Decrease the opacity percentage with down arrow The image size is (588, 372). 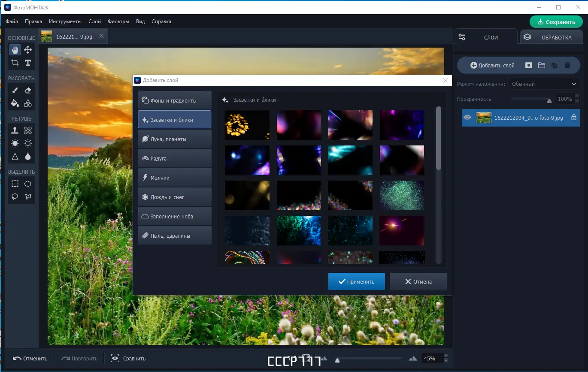click(577, 101)
